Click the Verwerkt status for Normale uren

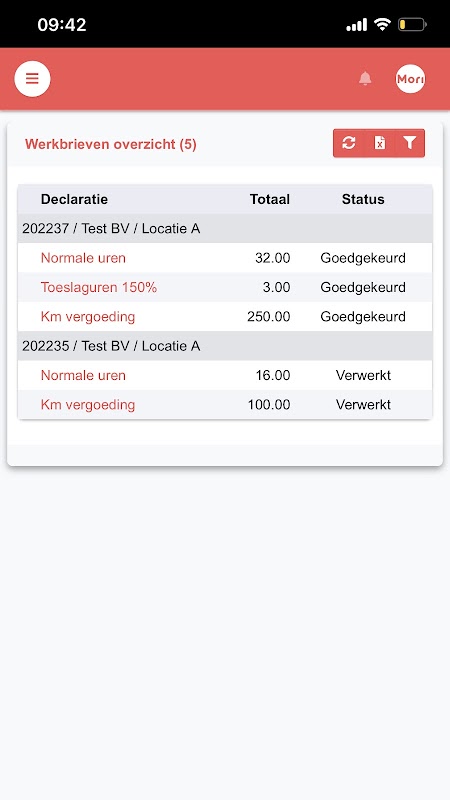tap(363, 376)
